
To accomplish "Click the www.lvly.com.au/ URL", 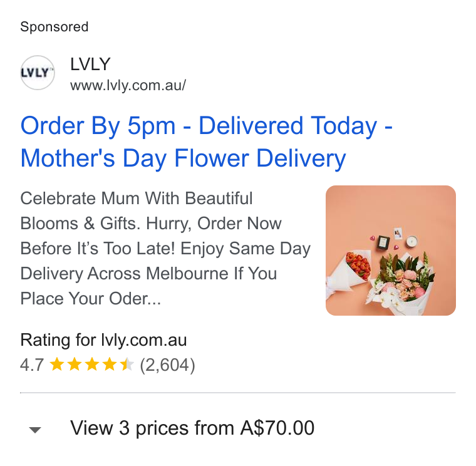I will pyautogui.click(x=128, y=85).
